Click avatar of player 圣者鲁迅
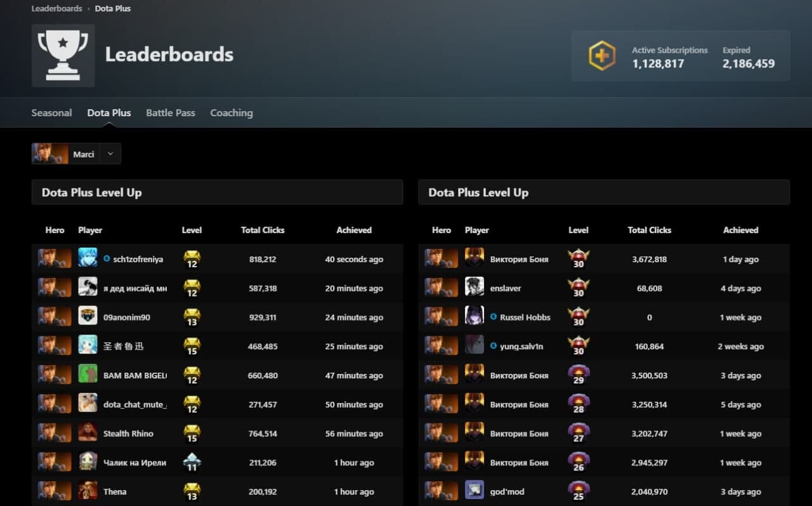 point(88,346)
